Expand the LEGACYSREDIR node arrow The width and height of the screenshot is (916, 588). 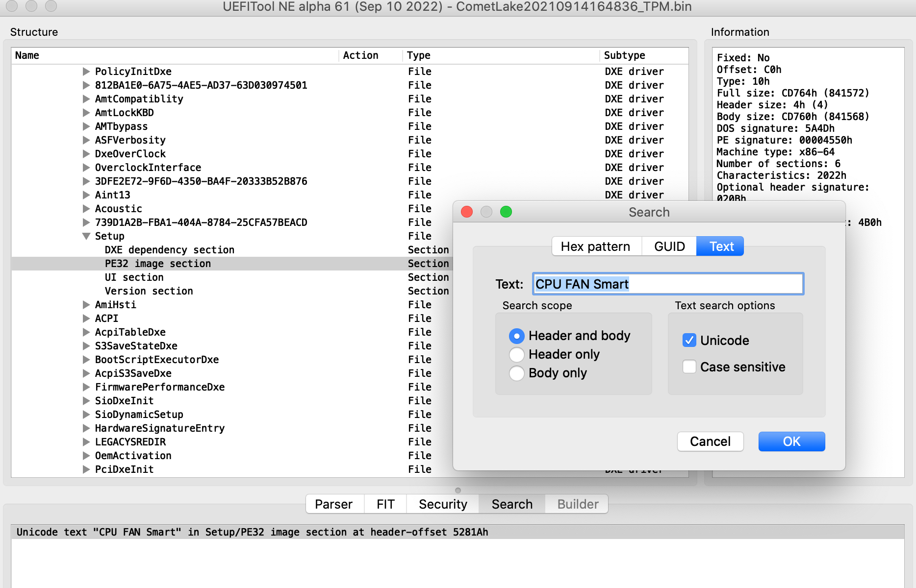pyautogui.click(x=86, y=442)
